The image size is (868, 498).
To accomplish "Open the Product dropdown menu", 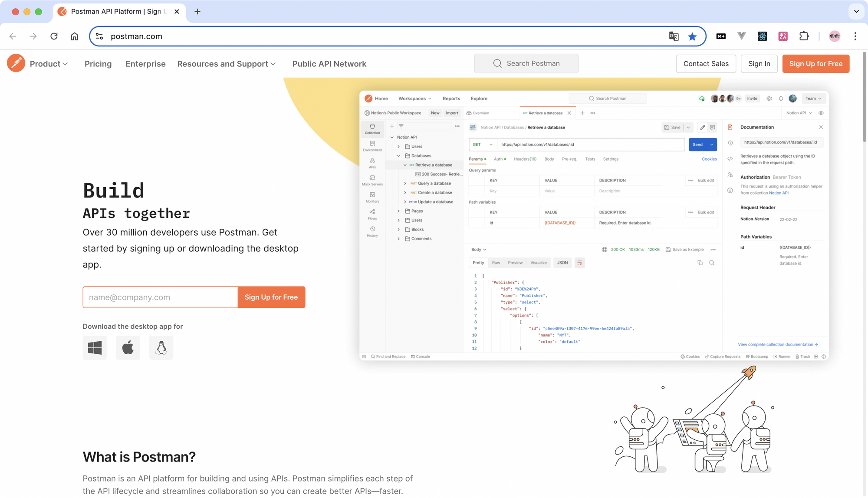I will [x=48, y=64].
